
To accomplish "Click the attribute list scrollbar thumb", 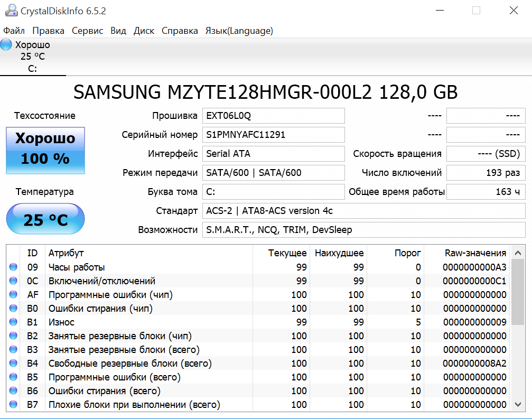I will (x=518, y=292).
